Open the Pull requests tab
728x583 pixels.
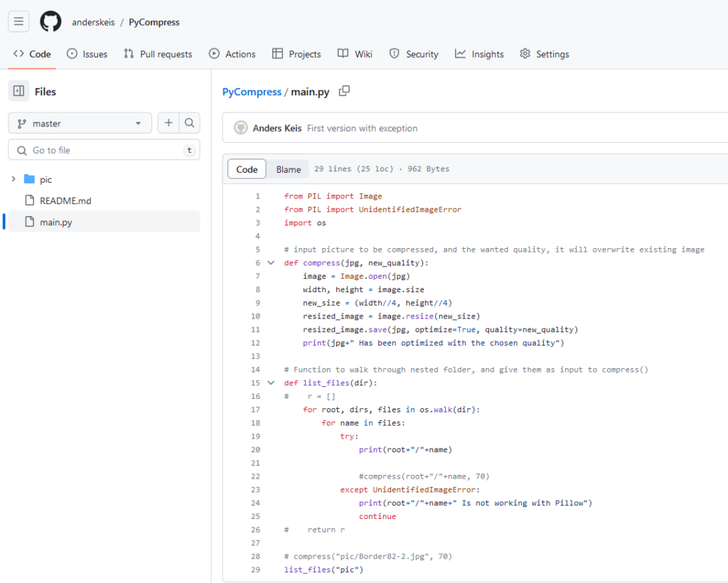tap(158, 54)
